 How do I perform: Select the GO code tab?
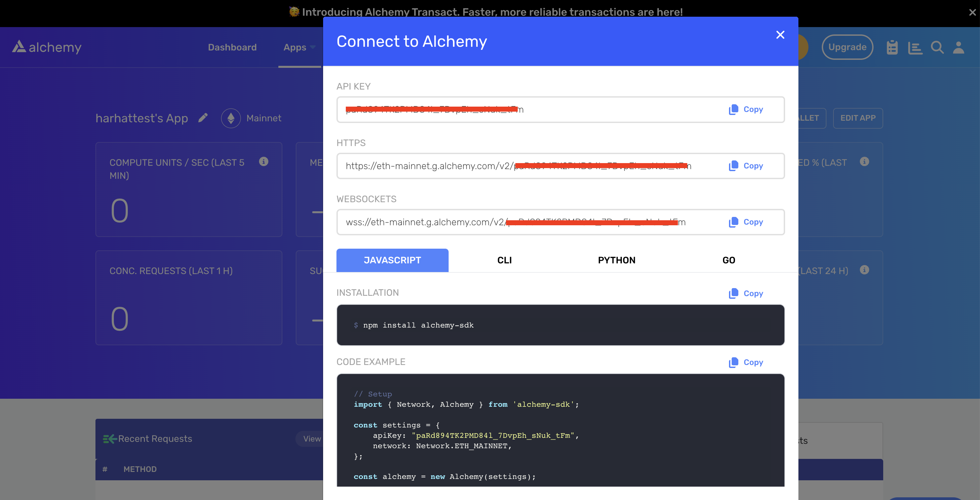[729, 260]
